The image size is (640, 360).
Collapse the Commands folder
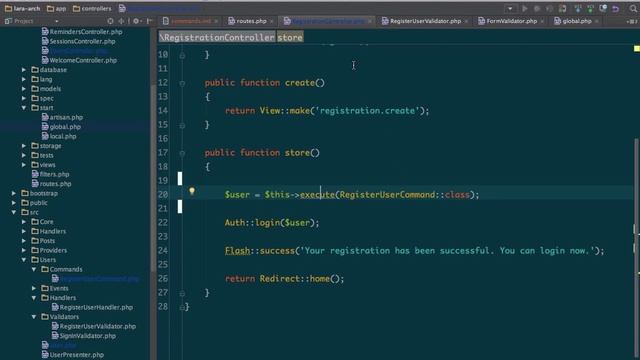[34, 269]
